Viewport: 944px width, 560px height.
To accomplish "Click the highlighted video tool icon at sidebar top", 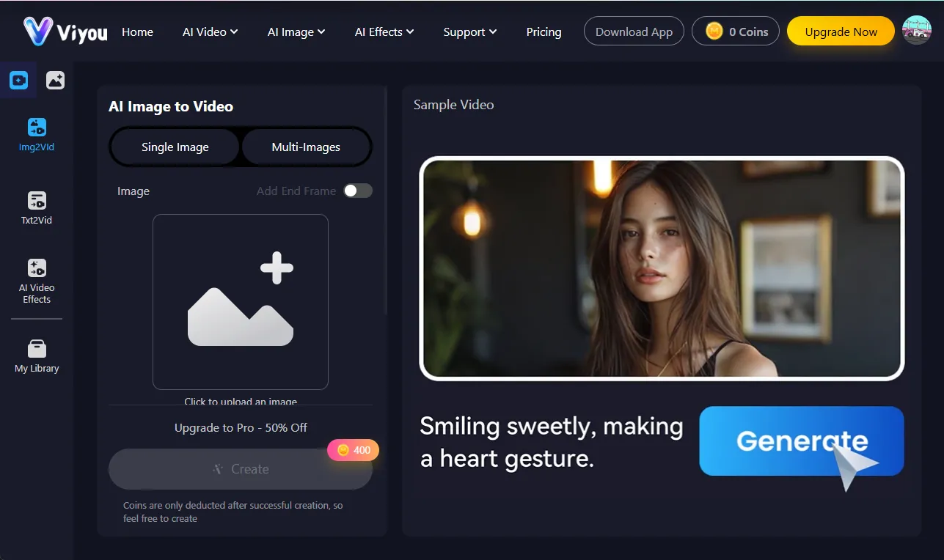I will 18,79.
